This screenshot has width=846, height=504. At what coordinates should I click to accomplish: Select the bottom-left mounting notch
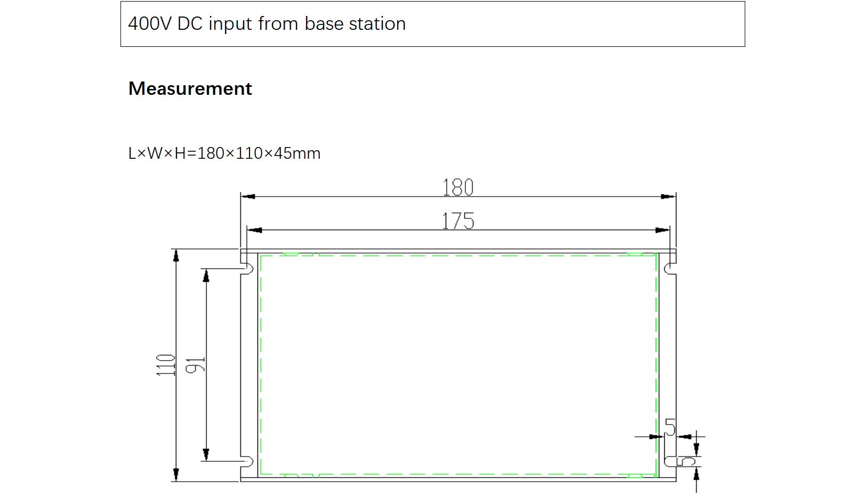247,461
